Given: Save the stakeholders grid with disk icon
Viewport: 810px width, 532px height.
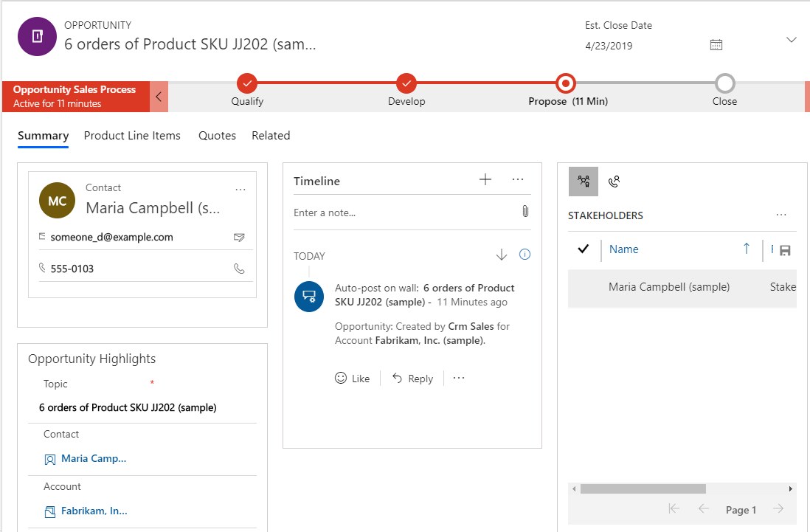Looking at the screenshot, I should click(x=785, y=251).
